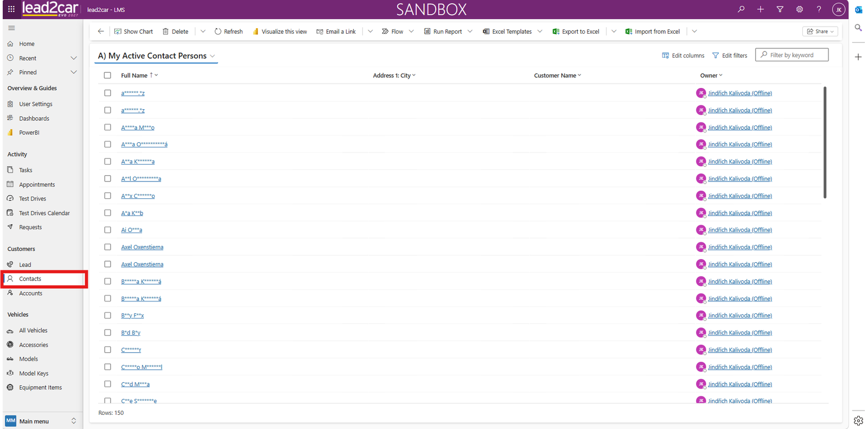The width and height of the screenshot is (868, 429).
Task: Click the back arrow in command bar
Action: [101, 31]
